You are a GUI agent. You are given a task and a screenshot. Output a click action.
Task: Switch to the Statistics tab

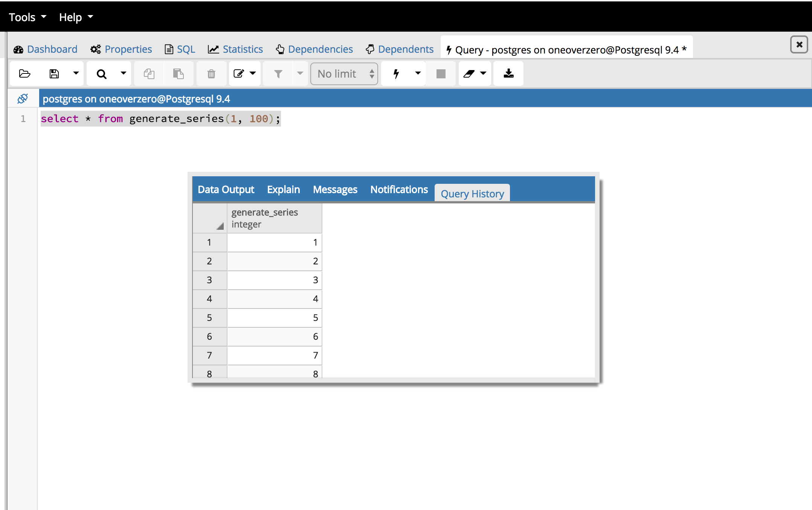click(235, 49)
